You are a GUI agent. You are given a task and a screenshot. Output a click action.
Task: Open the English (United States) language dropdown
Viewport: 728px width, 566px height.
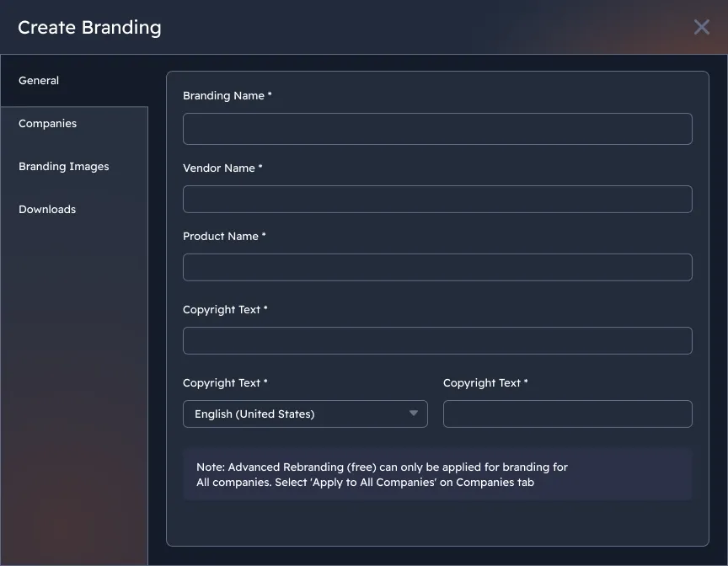(295, 414)
